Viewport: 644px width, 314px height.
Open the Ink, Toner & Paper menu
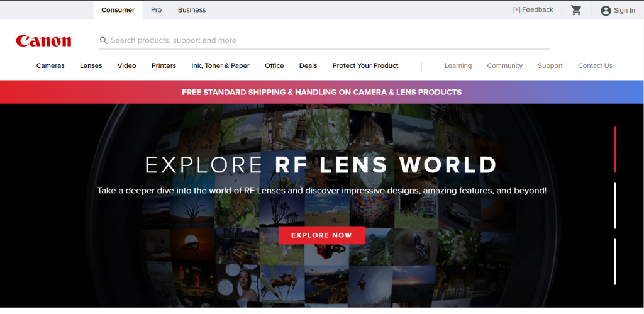[220, 66]
